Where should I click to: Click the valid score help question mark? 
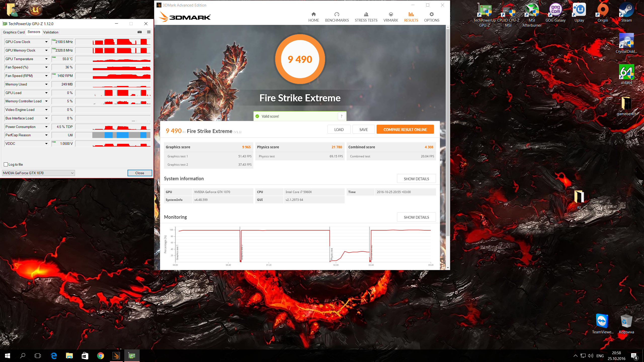pyautogui.click(x=341, y=116)
